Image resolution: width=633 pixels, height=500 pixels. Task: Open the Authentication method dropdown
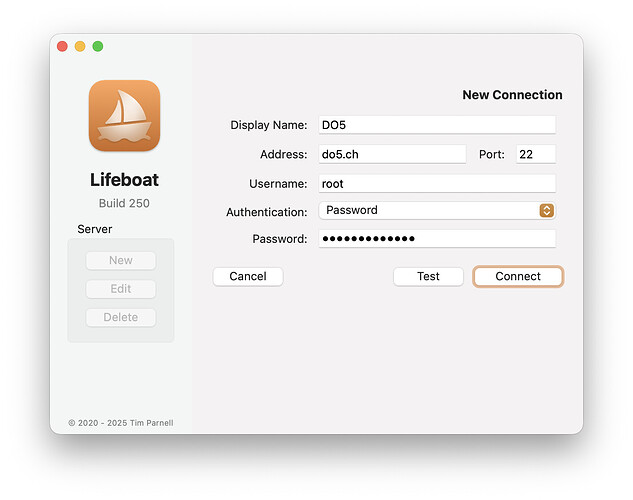(436, 211)
